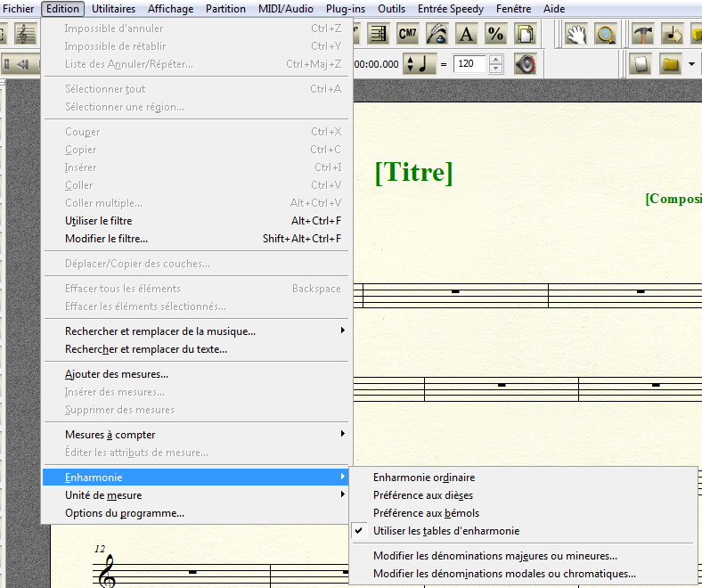
Task: Click Ajouter des mesures menu entry
Action: pyautogui.click(x=117, y=374)
